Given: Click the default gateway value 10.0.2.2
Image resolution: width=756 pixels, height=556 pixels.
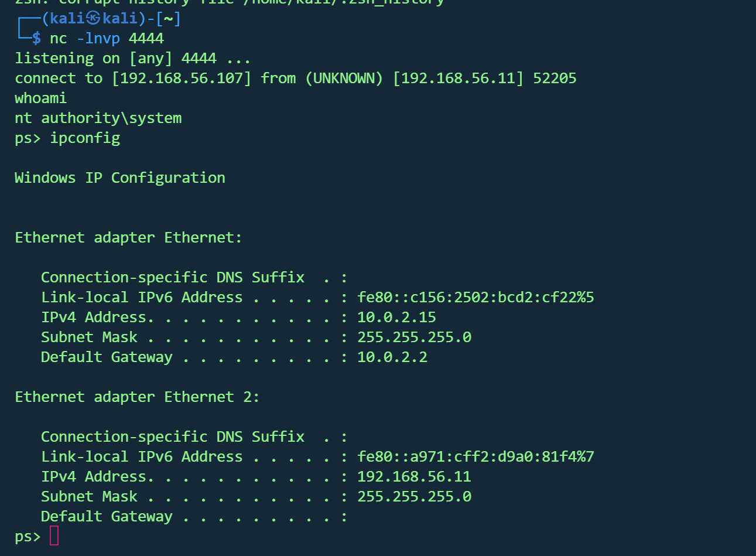Looking at the screenshot, I should coord(392,357).
